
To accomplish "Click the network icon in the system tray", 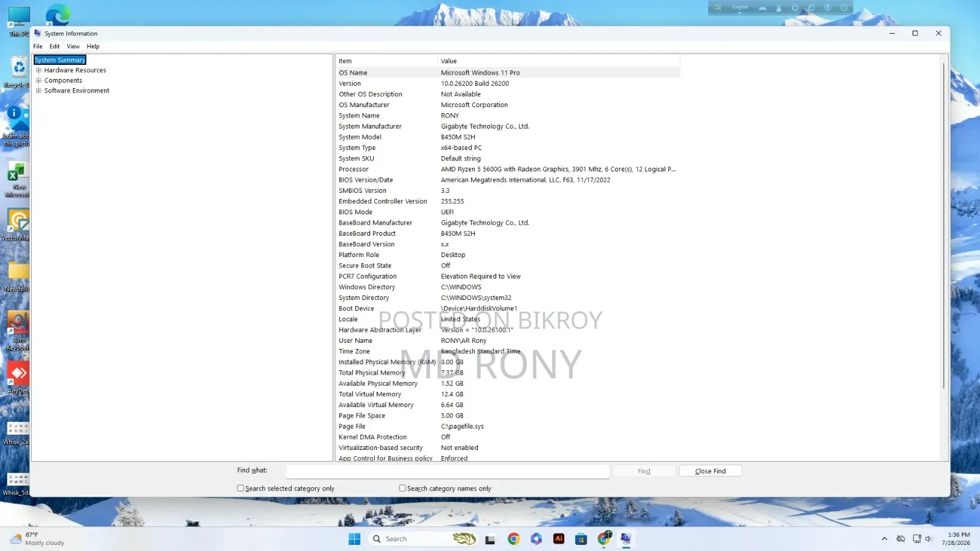I will click(x=916, y=539).
